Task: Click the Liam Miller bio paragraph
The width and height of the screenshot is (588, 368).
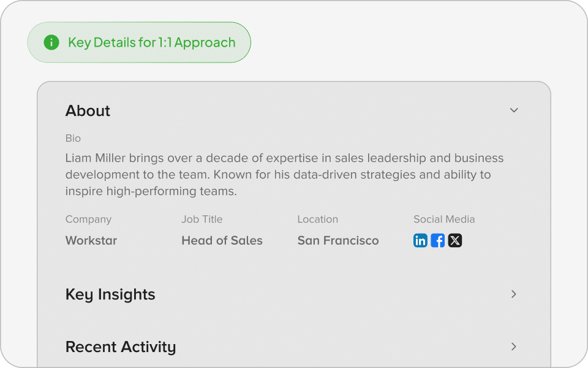Action: pyautogui.click(x=284, y=175)
